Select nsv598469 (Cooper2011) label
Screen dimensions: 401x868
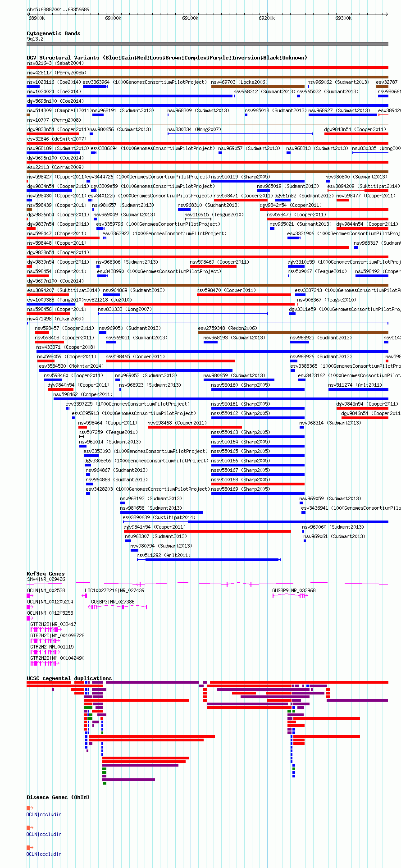(219, 262)
